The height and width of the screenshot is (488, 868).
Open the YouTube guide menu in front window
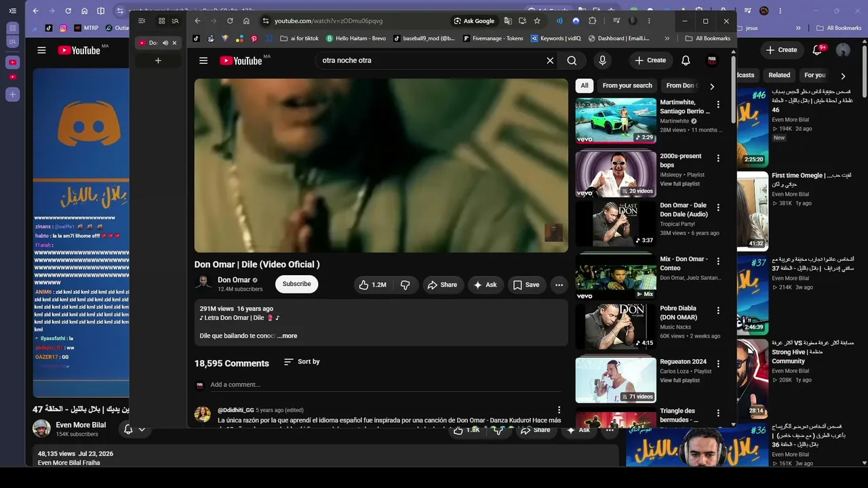pos(203,60)
